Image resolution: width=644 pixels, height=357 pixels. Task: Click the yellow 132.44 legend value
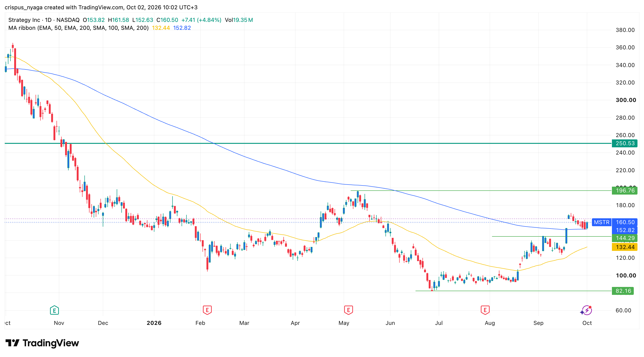[x=161, y=28]
